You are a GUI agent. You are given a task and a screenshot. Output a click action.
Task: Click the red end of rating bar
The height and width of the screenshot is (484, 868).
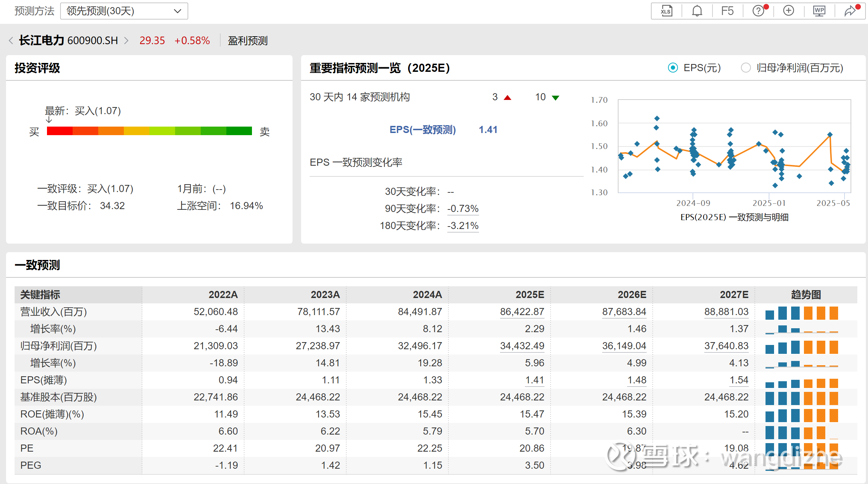click(x=59, y=131)
